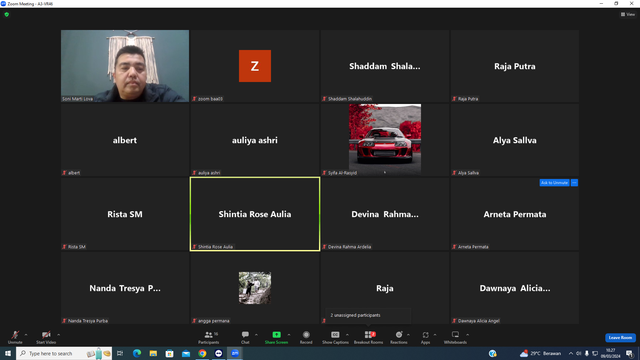Click the Zoom taskbar icon
Viewport: 640px width, 360px height.
pyautogui.click(x=235, y=353)
